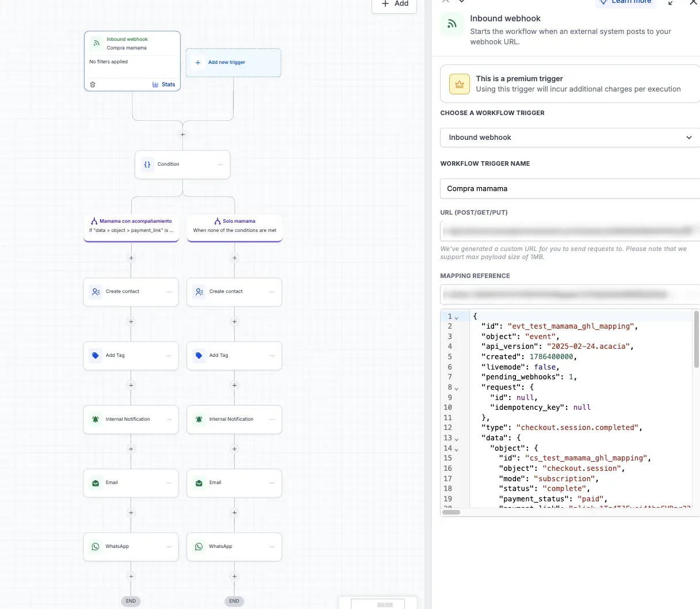Open left Create contact action

[131, 292]
